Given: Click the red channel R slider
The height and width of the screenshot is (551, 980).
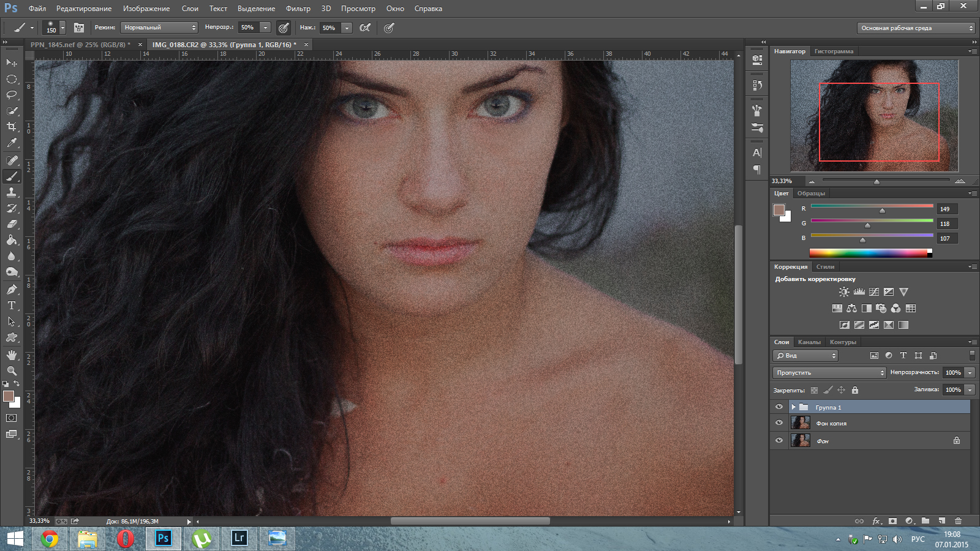Looking at the screenshot, I should coord(882,209).
